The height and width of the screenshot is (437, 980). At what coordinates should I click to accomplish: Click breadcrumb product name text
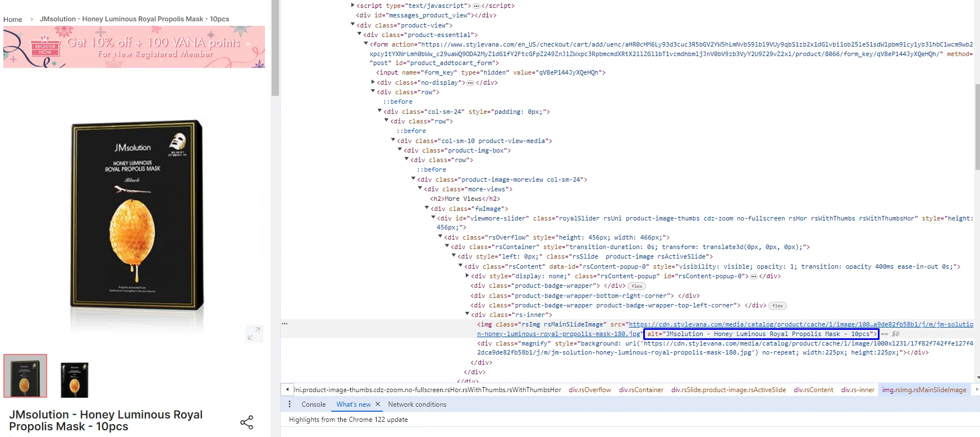[x=135, y=19]
